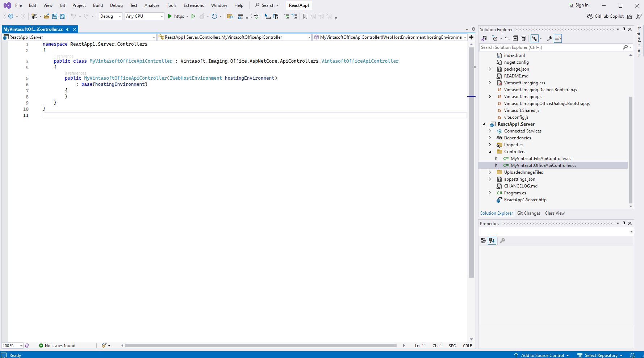The width and height of the screenshot is (644, 358).
Task: Collapse the Controllers folder in tree
Action: pos(490,152)
